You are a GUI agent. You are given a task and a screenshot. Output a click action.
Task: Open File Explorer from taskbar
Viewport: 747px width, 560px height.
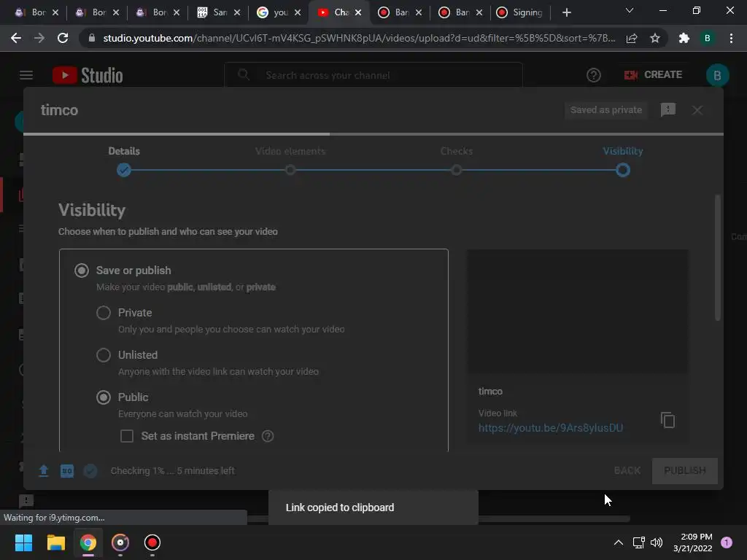(x=55, y=542)
